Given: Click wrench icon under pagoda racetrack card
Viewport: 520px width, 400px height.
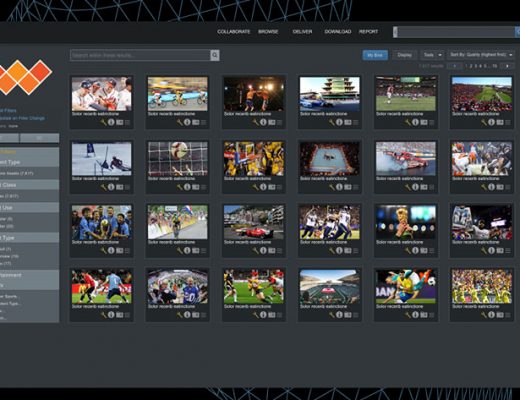Looking at the screenshot, I should click(x=332, y=122).
